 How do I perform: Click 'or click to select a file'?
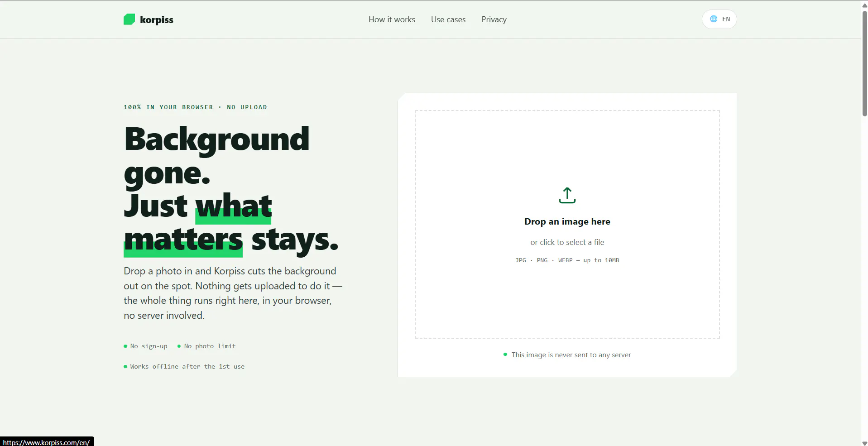tap(567, 242)
